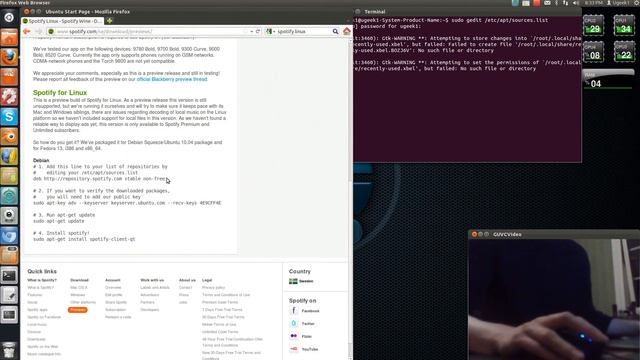Click the Sweden flag under Country
640x360 pixels.
coord(293,281)
